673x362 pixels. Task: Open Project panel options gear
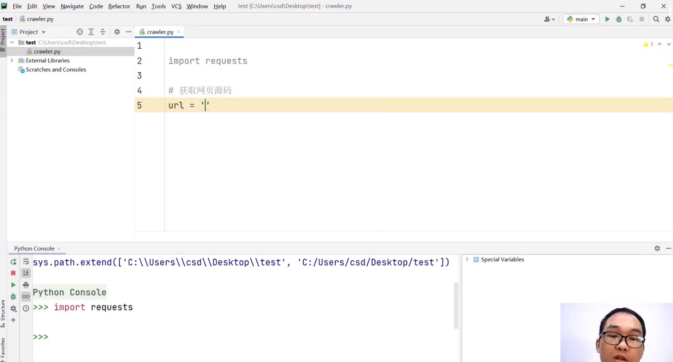point(117,32)
